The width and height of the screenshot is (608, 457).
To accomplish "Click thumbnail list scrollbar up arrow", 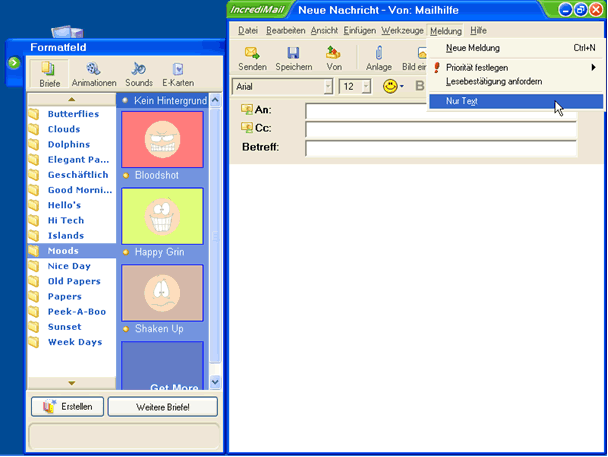I will click(215, 100).
